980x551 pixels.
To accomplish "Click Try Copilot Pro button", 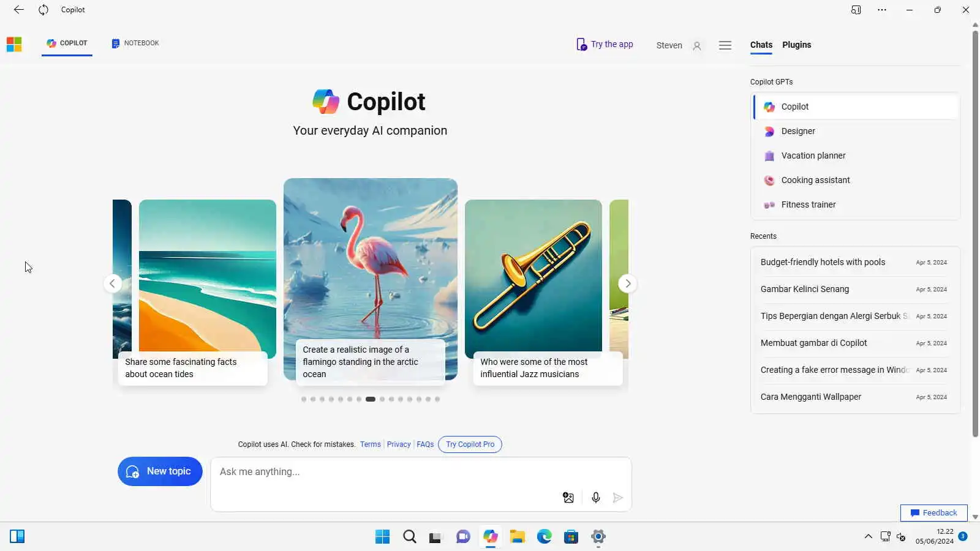I will tap(470, 444).
